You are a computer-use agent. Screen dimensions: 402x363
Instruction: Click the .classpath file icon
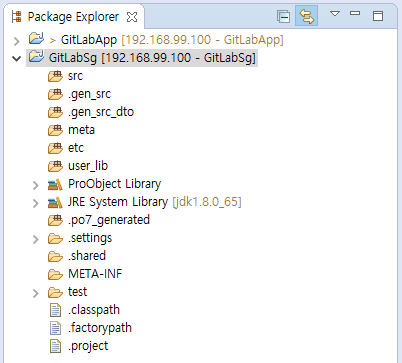(x=55, y=310)
